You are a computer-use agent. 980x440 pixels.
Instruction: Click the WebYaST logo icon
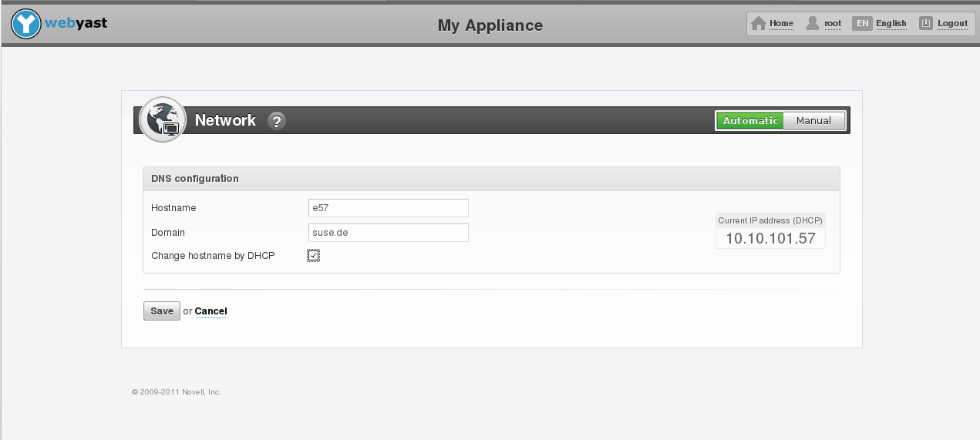(x=26, y=25)
